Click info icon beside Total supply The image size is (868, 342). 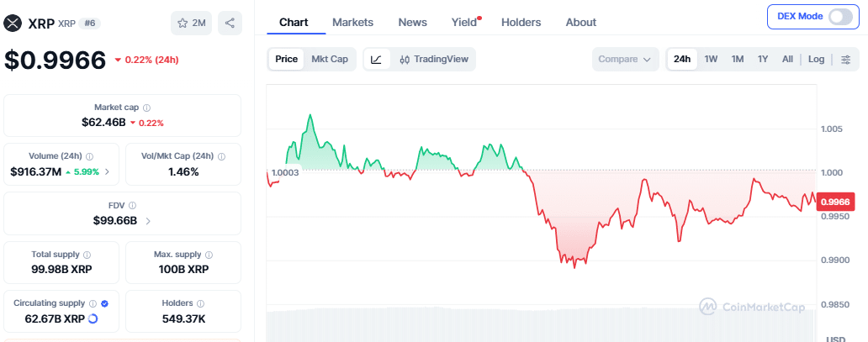(x=87, y=255)
